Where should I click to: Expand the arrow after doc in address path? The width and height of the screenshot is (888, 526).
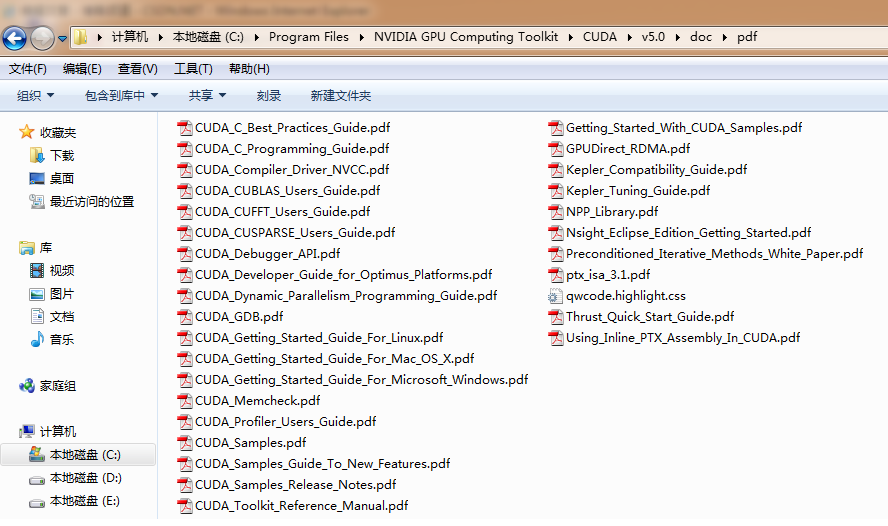724,37
